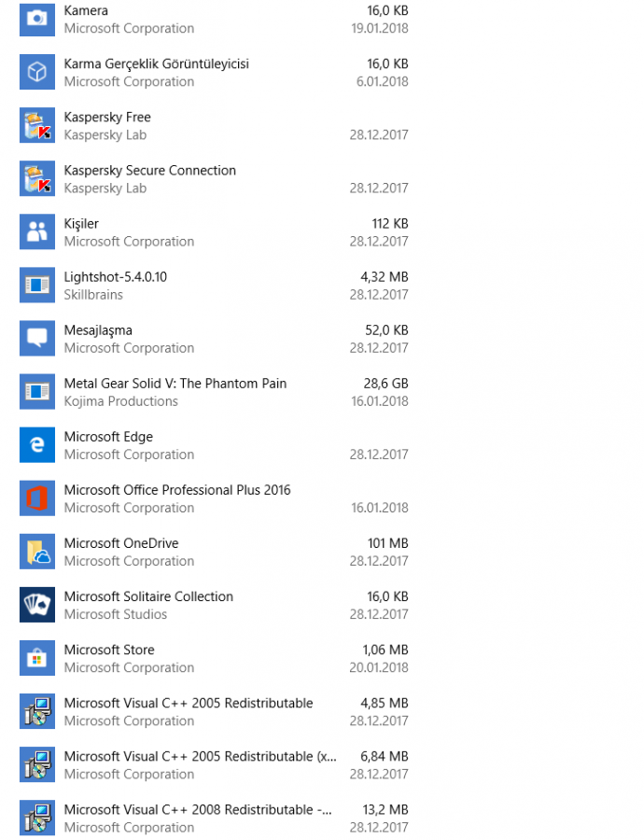Image resolution: width=644 pixels, height=840 pixels.
Task: Click the 1,06 MB size of Microsoft Store
Action: (x=385, y=650)
